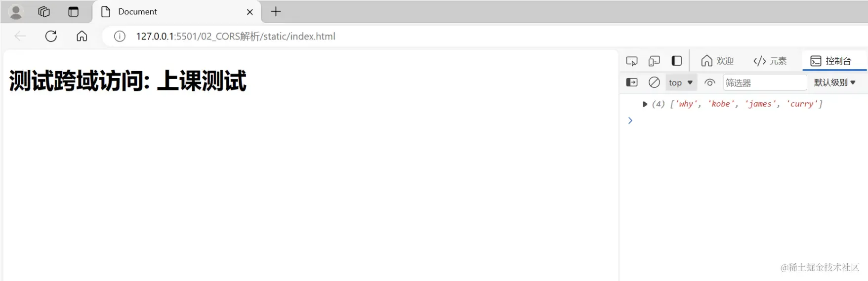Click the tab actions menu icon
Viewport: 868px width, 281px height.
click(x=73, y=12)
